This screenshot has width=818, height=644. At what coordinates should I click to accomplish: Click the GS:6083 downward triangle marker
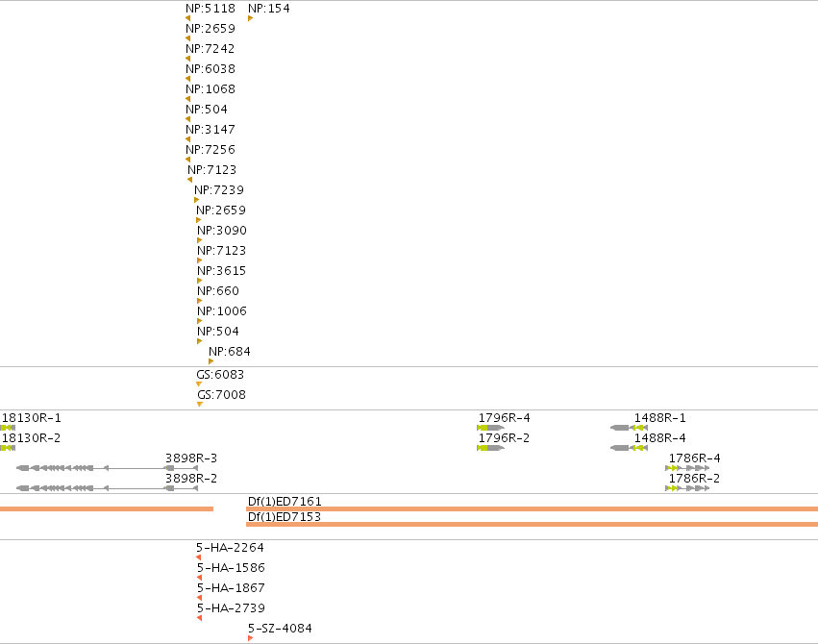199,384
